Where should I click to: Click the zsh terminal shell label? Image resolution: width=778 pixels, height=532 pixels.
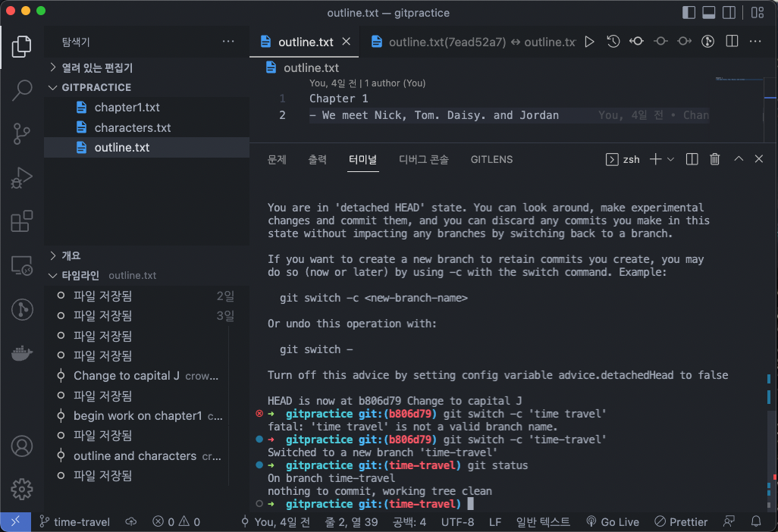623,159
